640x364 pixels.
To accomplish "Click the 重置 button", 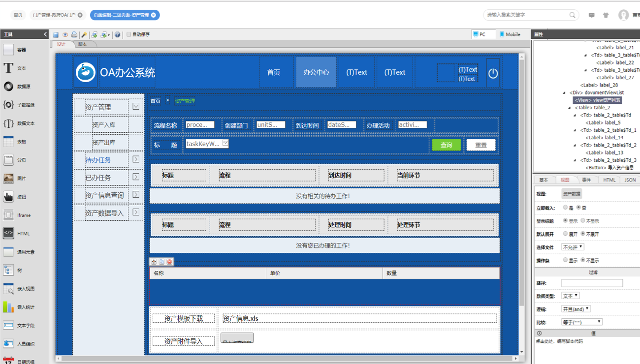I will click(481, 145).
